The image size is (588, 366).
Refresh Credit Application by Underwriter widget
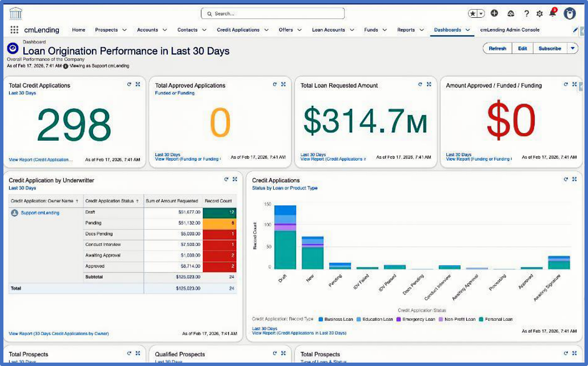click(226, 180)
